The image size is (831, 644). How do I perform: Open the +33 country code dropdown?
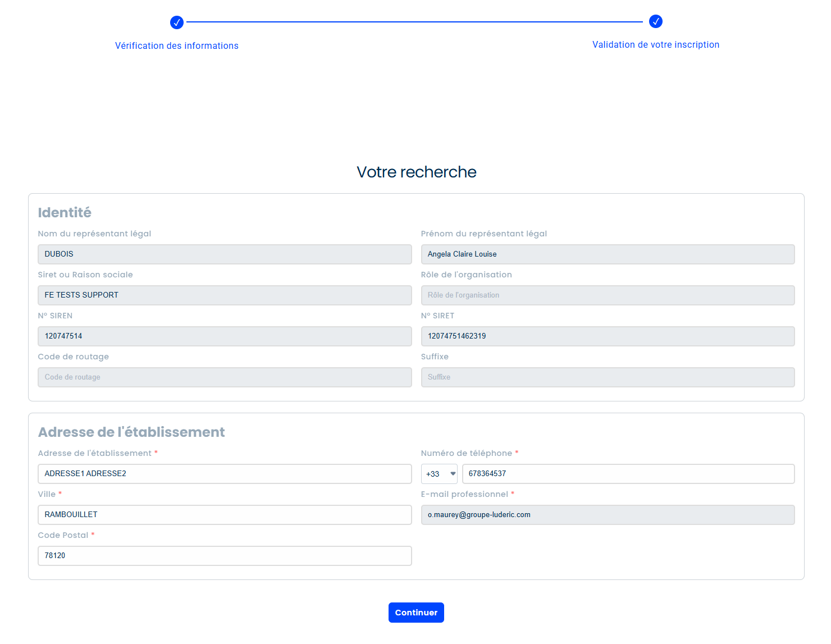pyautogui.click(x=439, y=474)
